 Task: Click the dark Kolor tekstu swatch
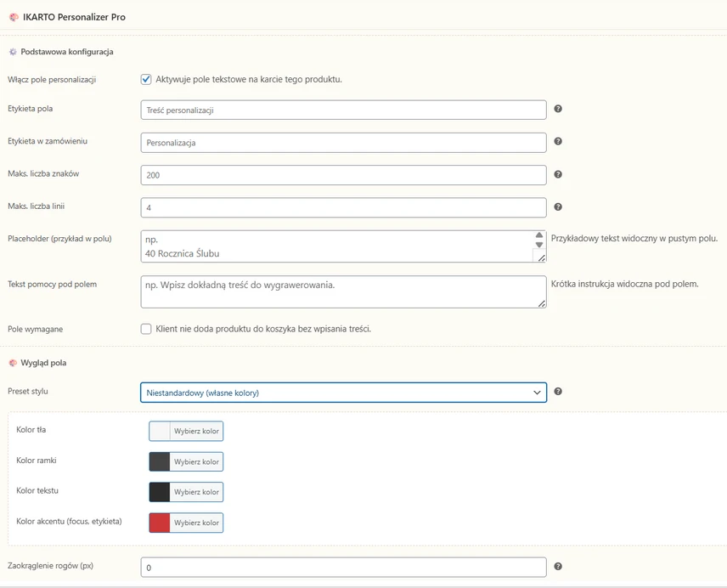[160, 492]
